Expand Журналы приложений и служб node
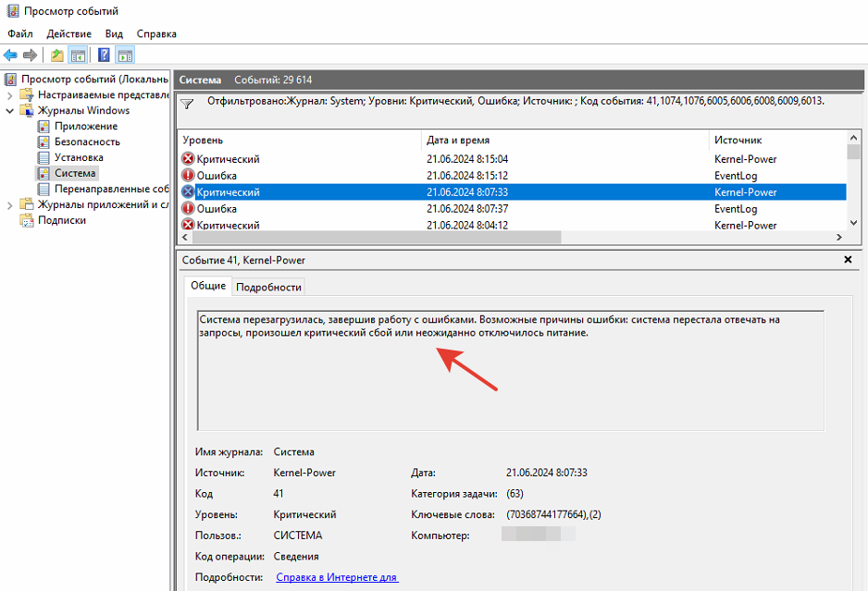This screenshot has width=868, height=591. pyautogui.click(x=9, y=205)
